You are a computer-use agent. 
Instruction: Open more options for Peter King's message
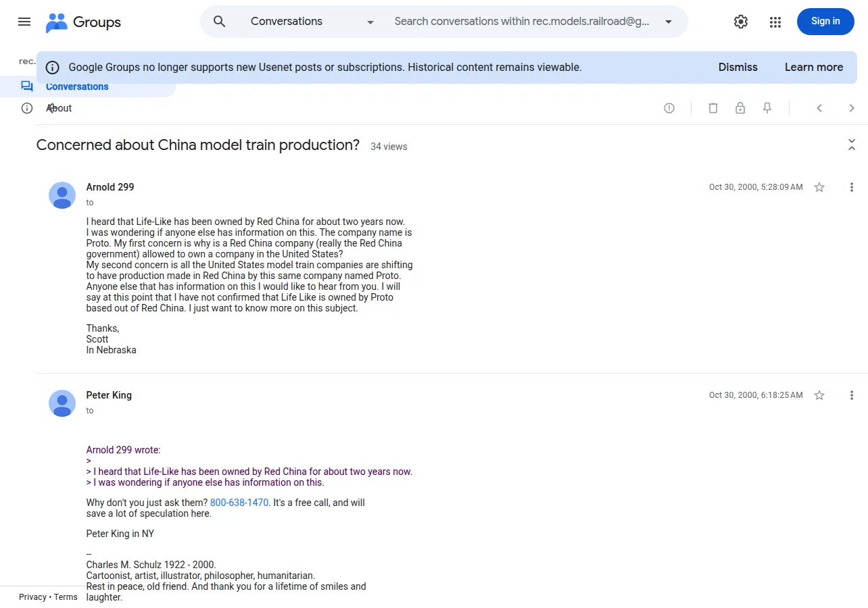(x=852, y=395)
